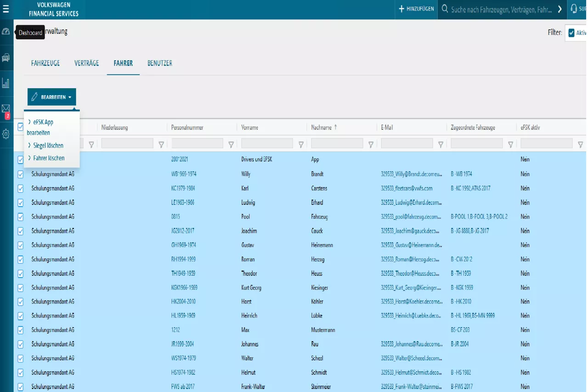Click the Zugeordnete Fahrzeuge filter input
Screen dimensions: 588x392
click(x=476, y=143)
